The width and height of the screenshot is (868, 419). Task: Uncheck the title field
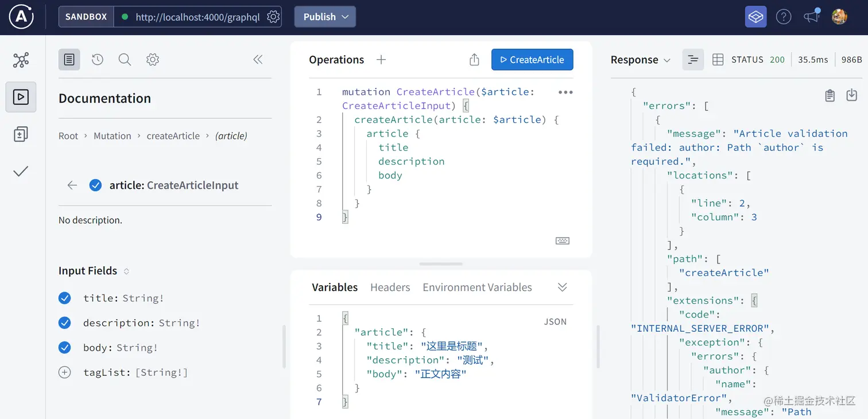click(65, 298)
